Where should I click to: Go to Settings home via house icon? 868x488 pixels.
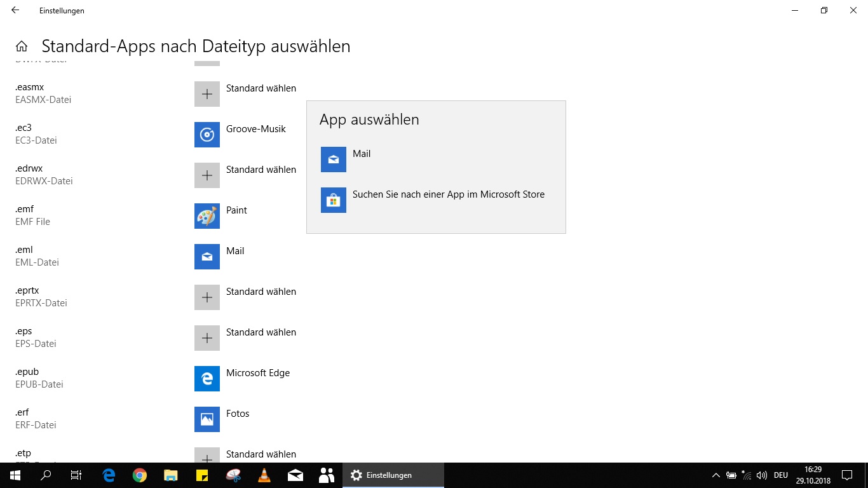(x=22, y=46)
